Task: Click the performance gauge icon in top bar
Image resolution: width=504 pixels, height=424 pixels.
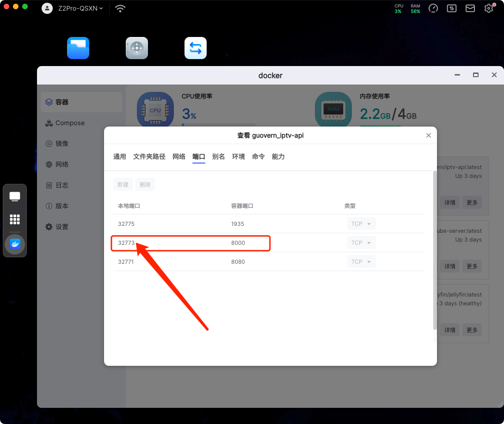Action: [x=433, y=8]
